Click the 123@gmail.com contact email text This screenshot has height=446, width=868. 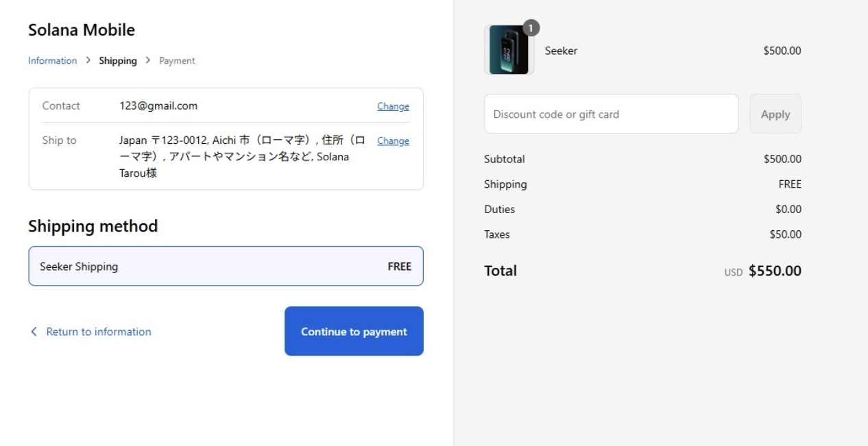tap(158, 106)
